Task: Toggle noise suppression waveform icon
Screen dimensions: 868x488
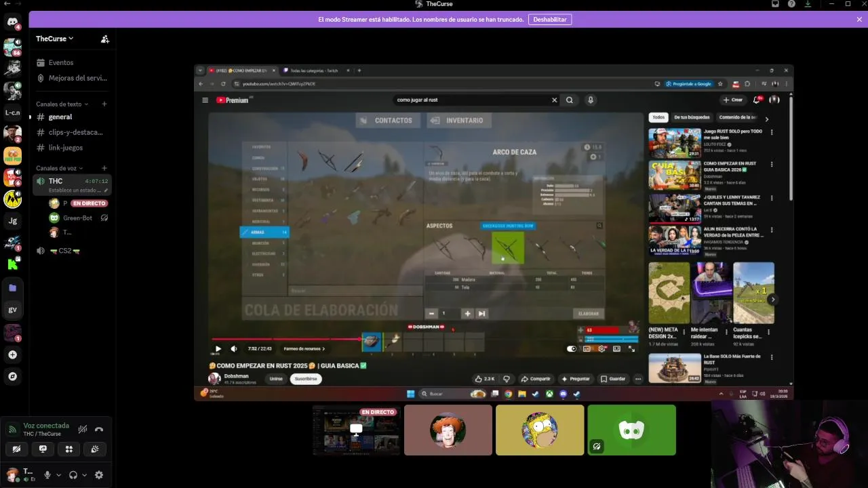Action: [x=83, y=429]
